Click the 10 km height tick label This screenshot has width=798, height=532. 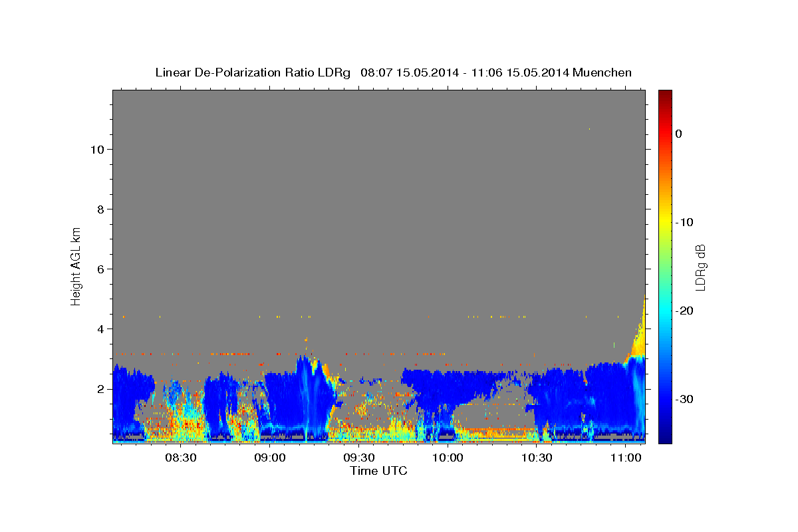click(96, 149)
